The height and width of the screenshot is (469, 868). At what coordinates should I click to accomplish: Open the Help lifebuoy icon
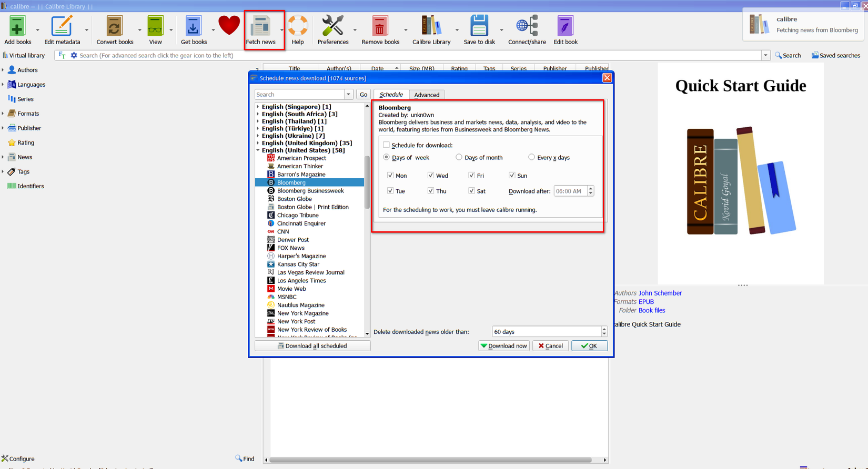(x=298, y=26)
